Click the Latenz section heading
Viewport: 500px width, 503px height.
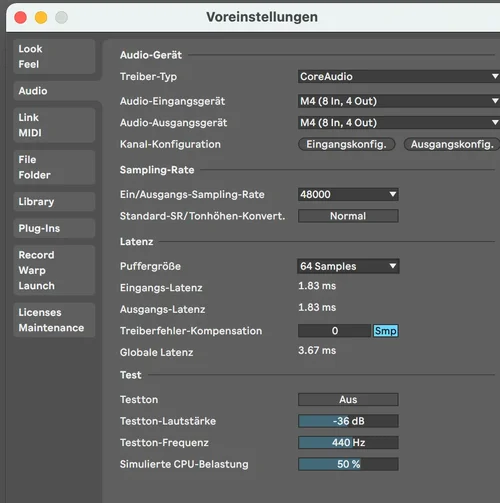[x=137, y=242]
